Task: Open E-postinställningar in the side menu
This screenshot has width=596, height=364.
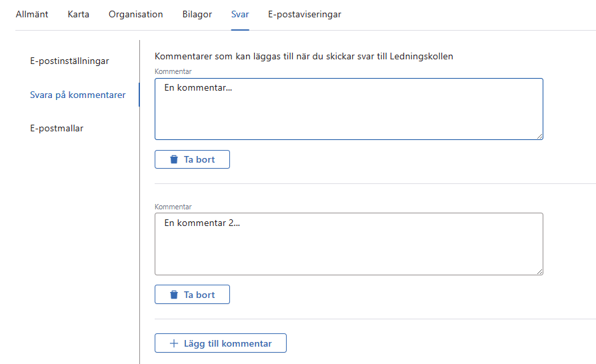Action: click(69, 61)
